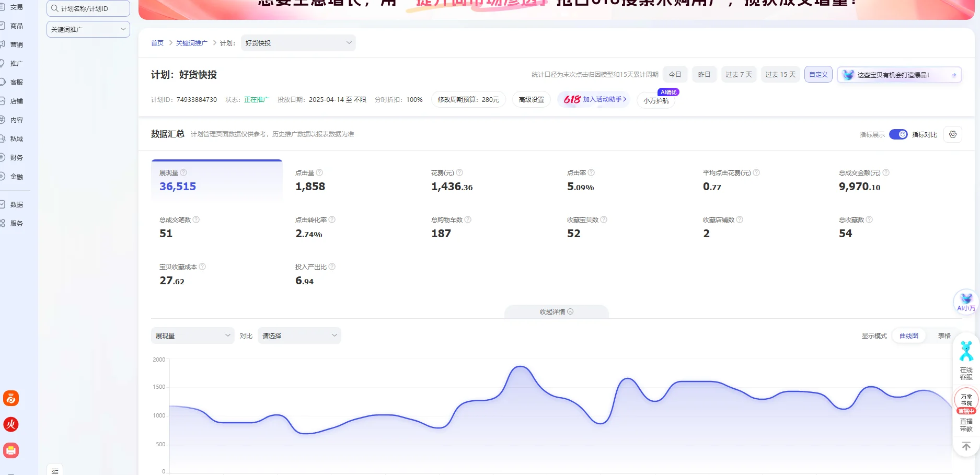Select 推广 from the left navigation
This screenshot has width=980, height=475.
(16, 63)
